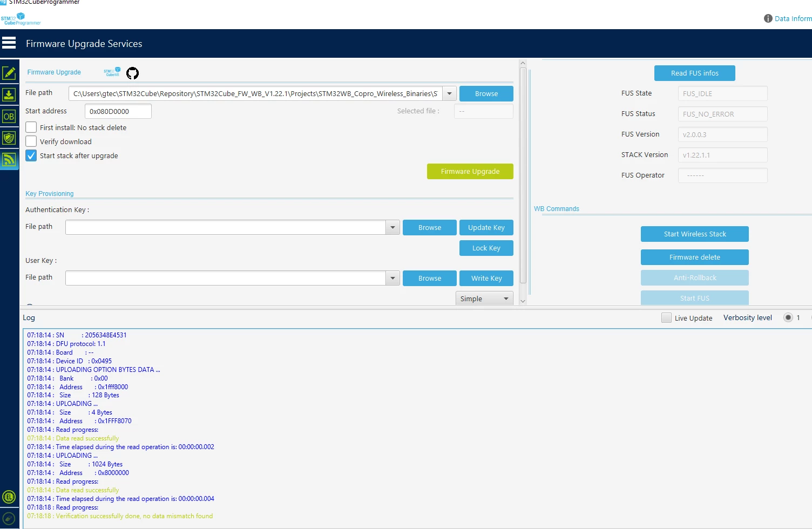The width and height of the screenshot is (812, 529).
Task: Click the Firmware Upgrade section heading
Action: point(54,72)
